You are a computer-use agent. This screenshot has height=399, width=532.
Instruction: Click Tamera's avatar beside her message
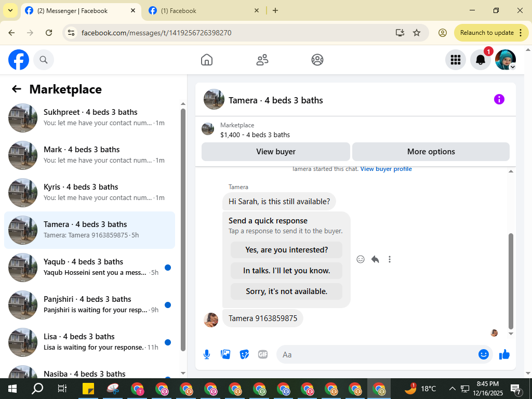[211, 320]
